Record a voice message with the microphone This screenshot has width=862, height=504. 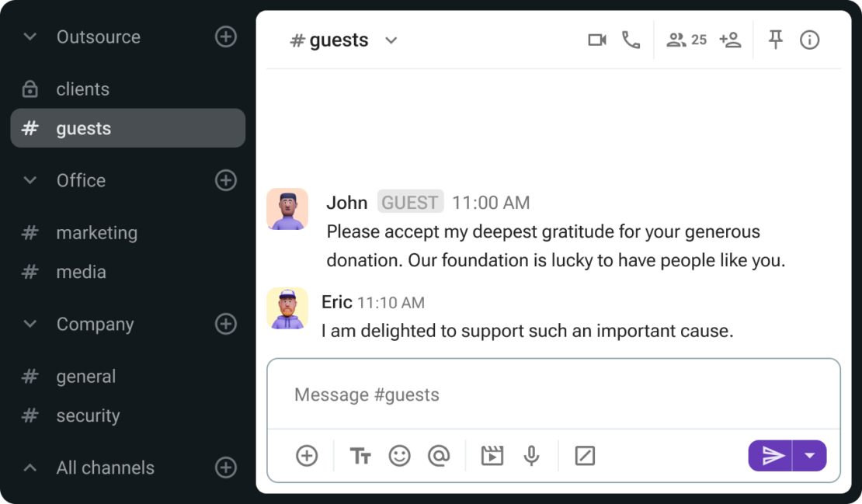pos(531,456)
